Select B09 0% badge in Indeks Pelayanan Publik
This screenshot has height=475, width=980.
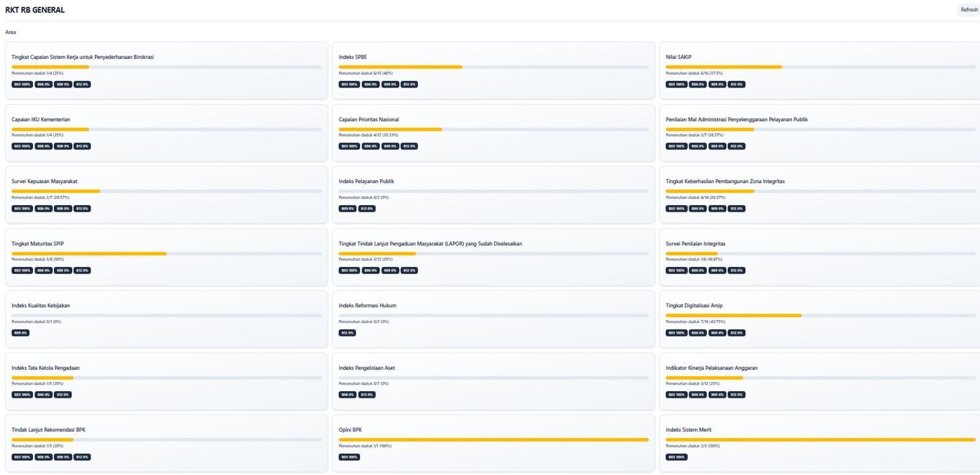[x=347, y=209]
